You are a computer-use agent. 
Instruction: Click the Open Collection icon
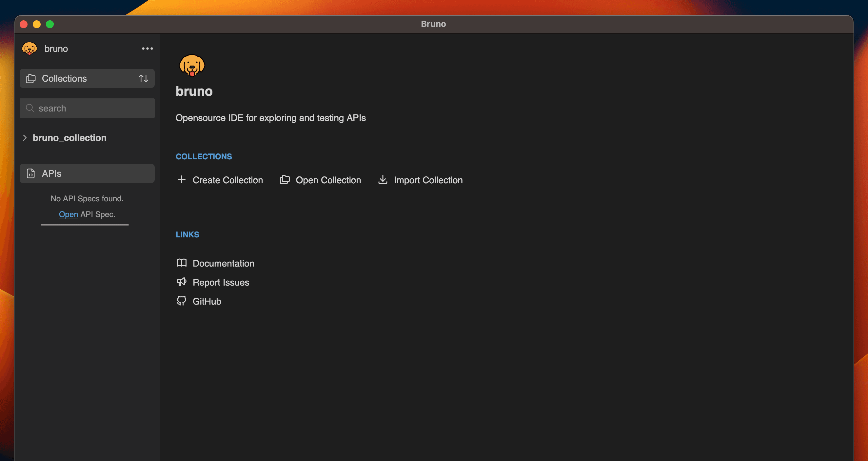click(284, 180)
